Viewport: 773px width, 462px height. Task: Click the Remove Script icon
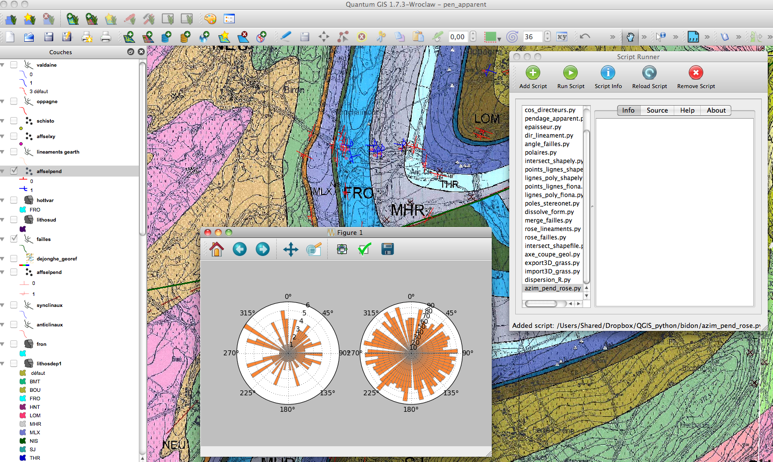coord(695,74)
